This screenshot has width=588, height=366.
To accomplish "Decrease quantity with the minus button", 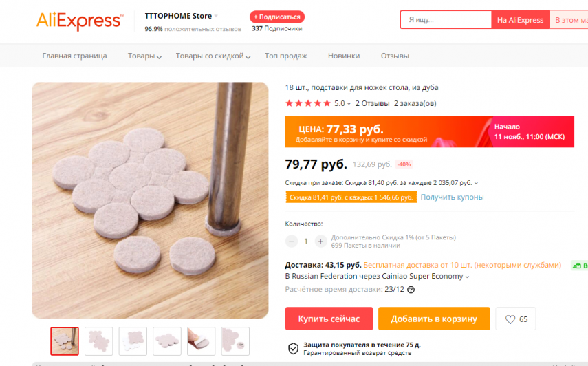I will coord(292,241).
